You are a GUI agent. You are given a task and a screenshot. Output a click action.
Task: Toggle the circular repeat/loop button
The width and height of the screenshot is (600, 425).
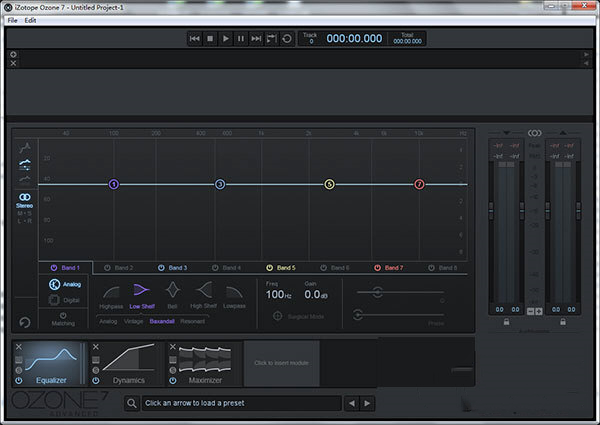coord(287,39)
